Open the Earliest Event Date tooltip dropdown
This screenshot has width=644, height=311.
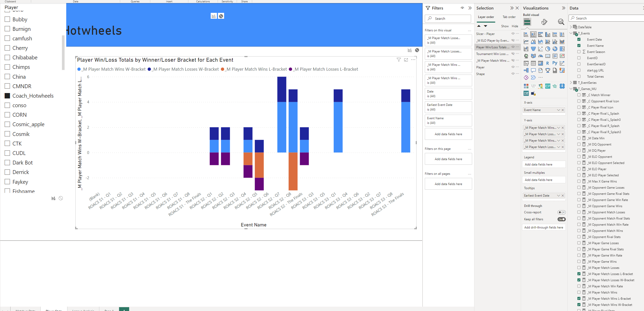[x=558, y=196]
